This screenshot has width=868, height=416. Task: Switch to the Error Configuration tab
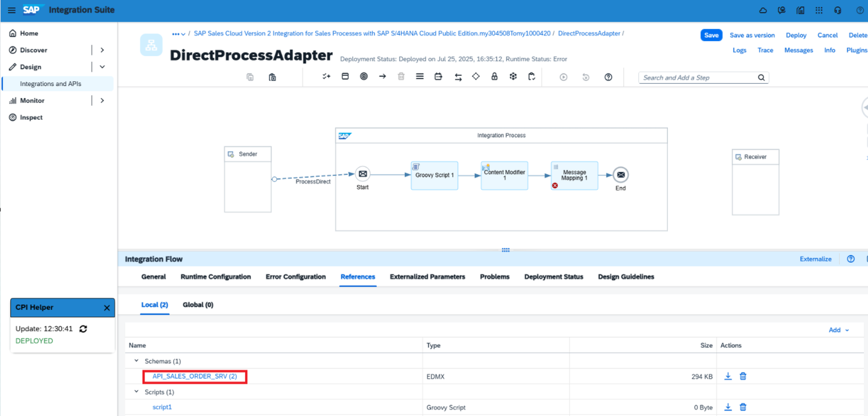point(295,277)
